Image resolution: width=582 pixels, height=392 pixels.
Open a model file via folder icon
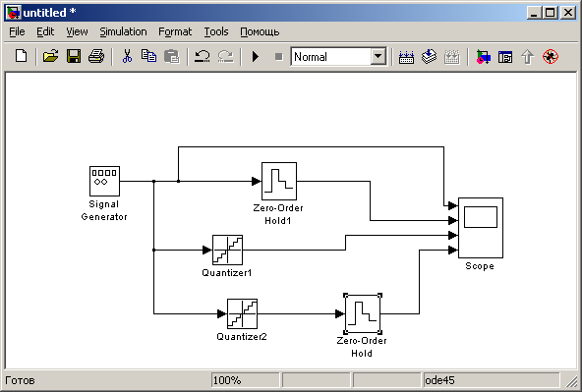pos(50,56)
